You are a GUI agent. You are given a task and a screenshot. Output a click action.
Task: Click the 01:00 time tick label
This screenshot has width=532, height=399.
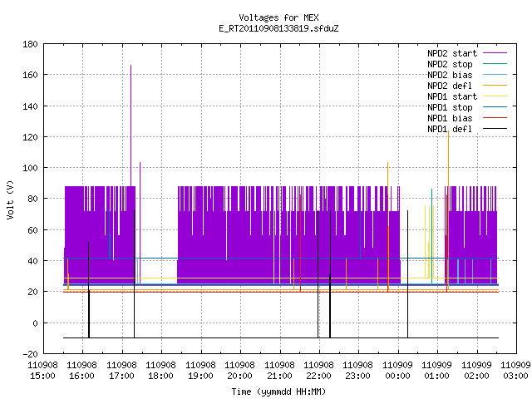click(x=436, y=376)
